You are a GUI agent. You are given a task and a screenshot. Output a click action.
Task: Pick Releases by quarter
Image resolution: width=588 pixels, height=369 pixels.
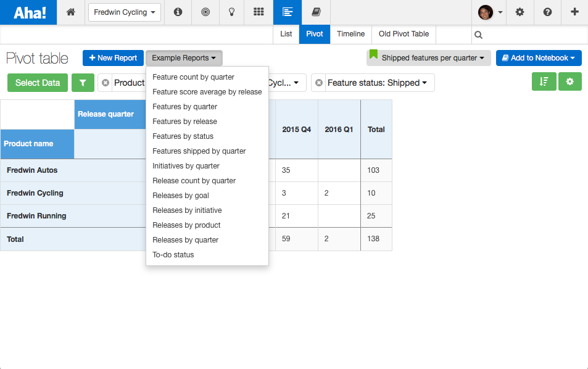tap(207, 240)
